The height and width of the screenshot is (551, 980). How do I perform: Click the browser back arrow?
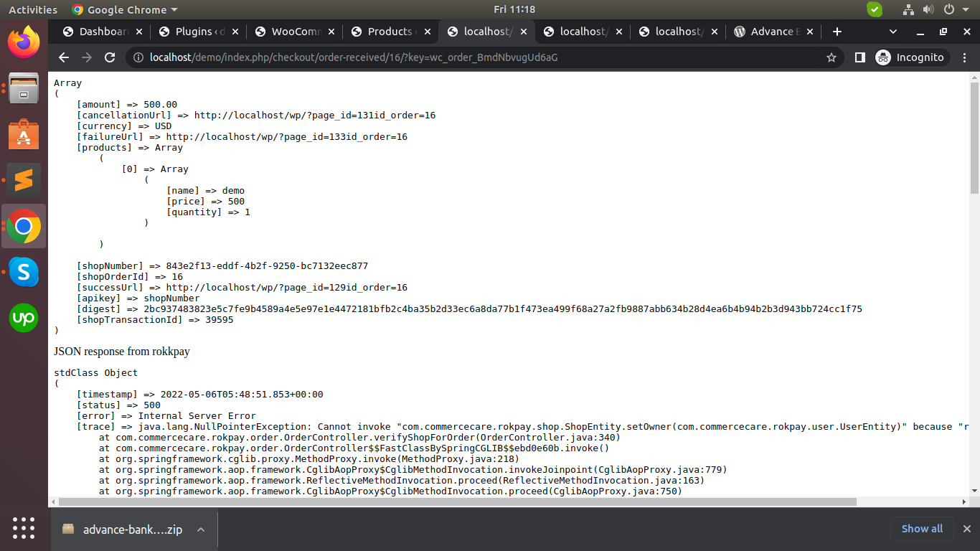[x=64, y=57]
